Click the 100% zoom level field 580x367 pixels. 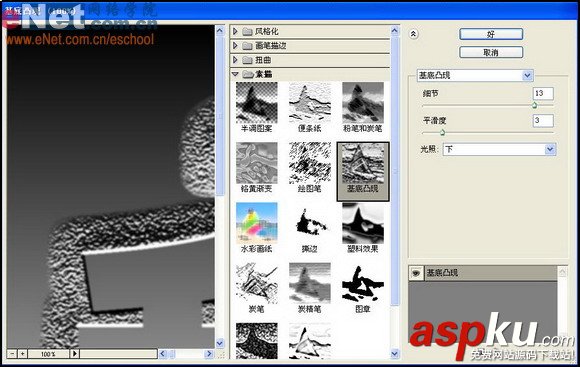click(48, 354)
